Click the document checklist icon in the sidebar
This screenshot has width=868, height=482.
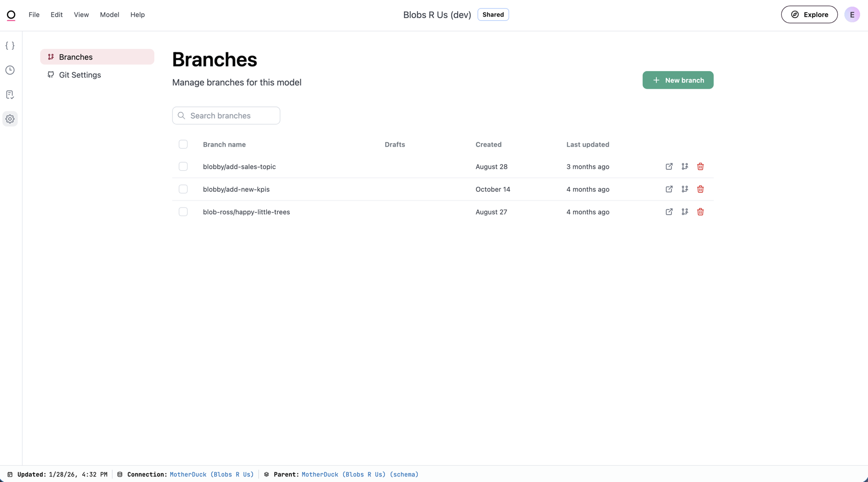(10, 94)
